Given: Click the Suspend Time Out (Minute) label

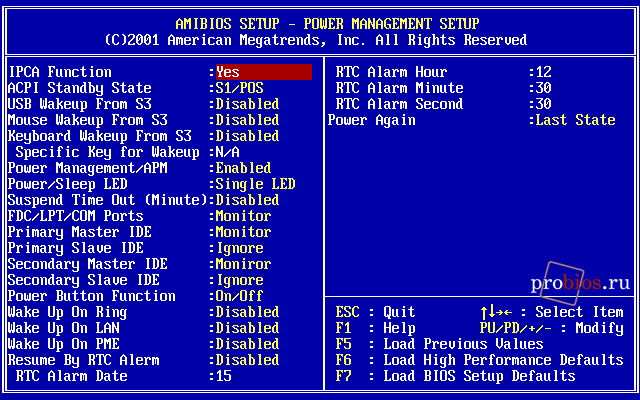Looking at the screenshot, I should pos(108,200).
